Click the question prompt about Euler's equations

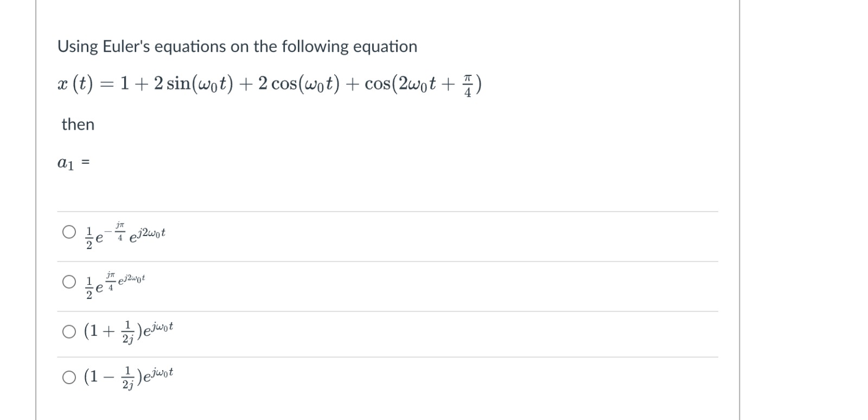pos(237,46)
